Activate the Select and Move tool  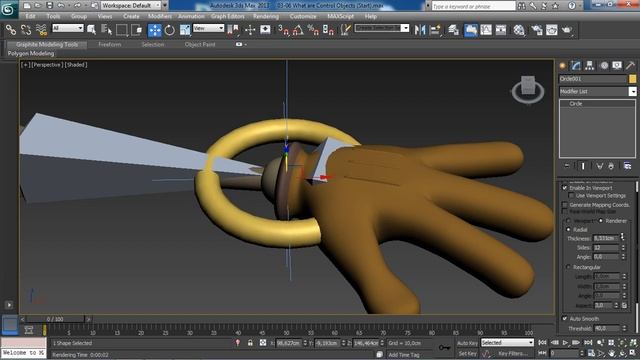(x=155, y=30)
